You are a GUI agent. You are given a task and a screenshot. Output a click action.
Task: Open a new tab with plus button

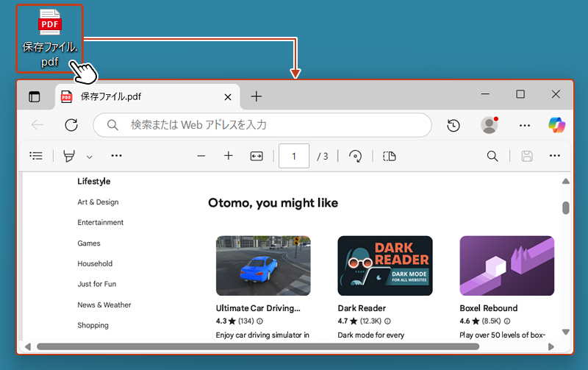(x=256, y=96)
